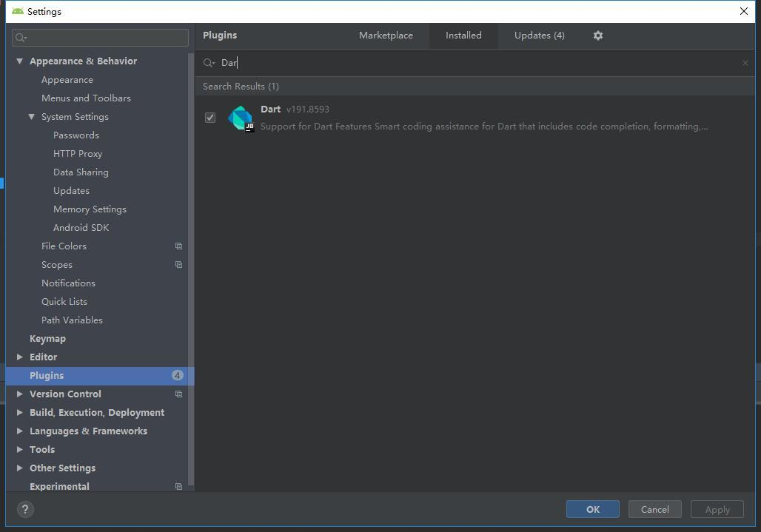Click the settings tree vertical scrollbar

[x=191, y=269]
